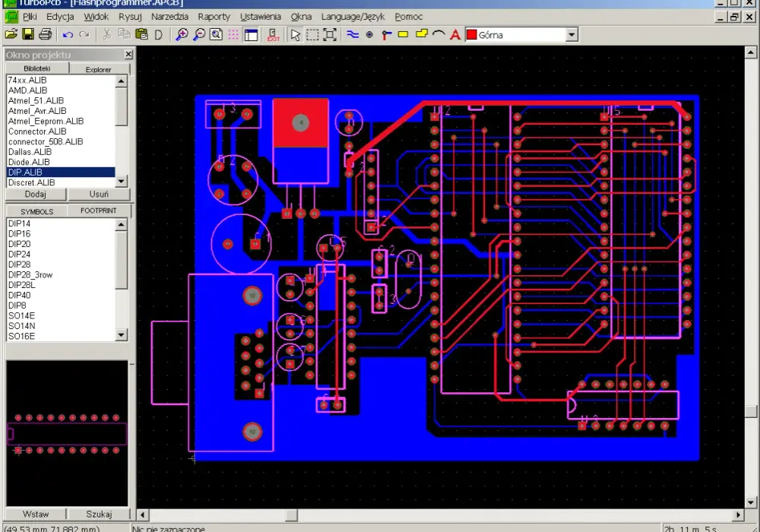Select the DIP14 footprint
760x532 pixels.
click(x=61, y=223)
